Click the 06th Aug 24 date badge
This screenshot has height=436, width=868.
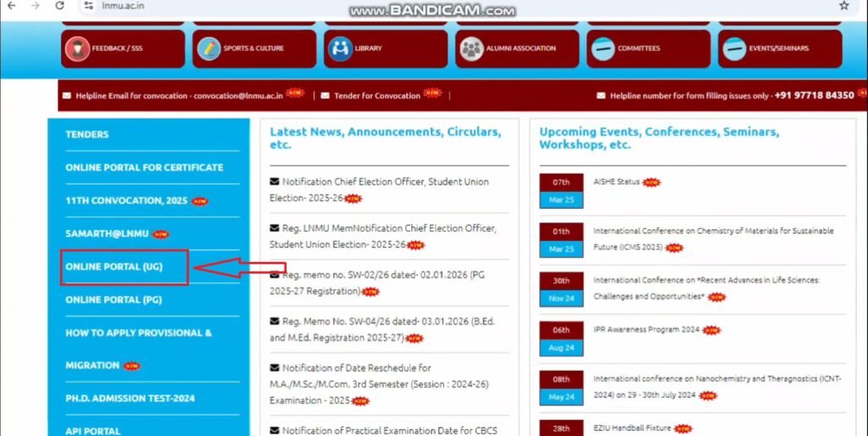tap(561, 339)
